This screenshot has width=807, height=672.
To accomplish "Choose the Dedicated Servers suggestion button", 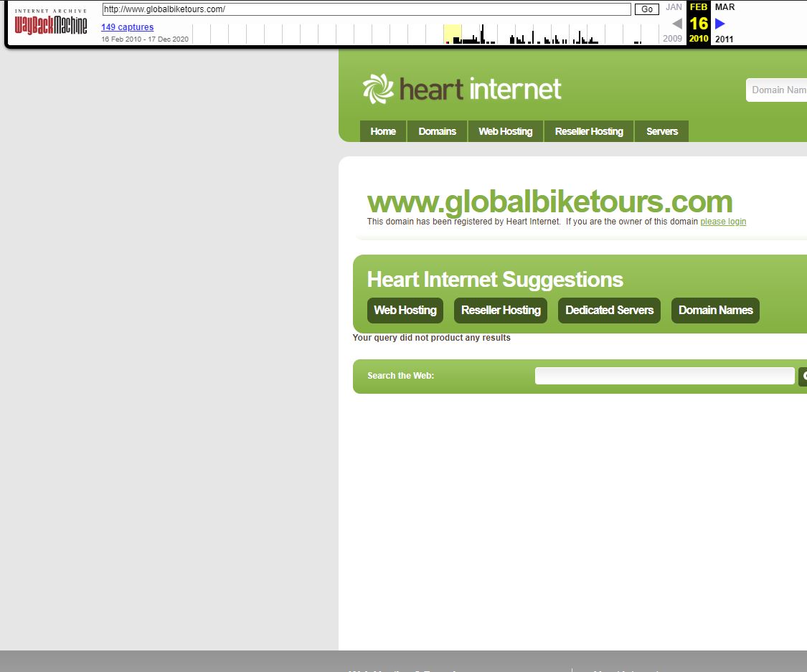I will click(x=609, y=311).
